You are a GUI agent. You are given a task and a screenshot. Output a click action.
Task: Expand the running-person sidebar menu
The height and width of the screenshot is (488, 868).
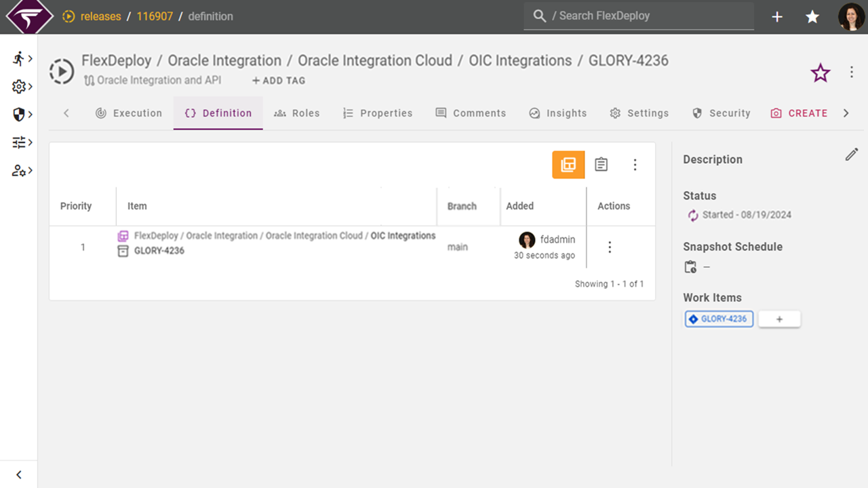point(22,58)
